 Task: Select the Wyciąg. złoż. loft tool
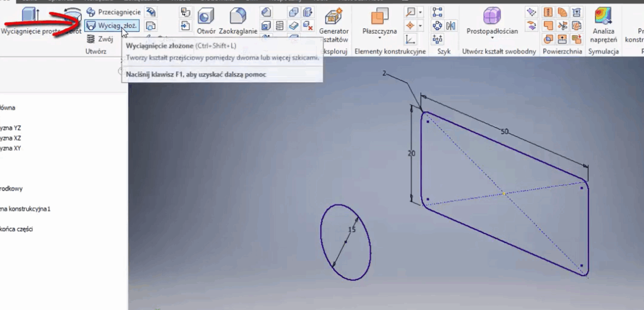[112, 26]
